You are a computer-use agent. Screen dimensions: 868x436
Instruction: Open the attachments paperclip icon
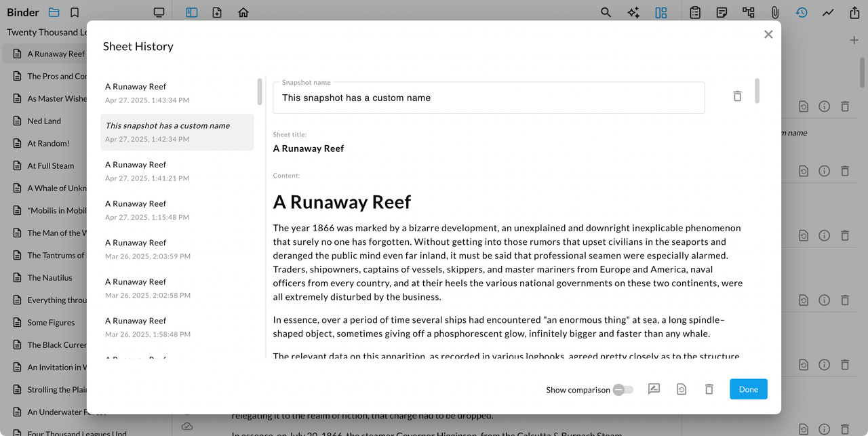(x=774, y=12)
